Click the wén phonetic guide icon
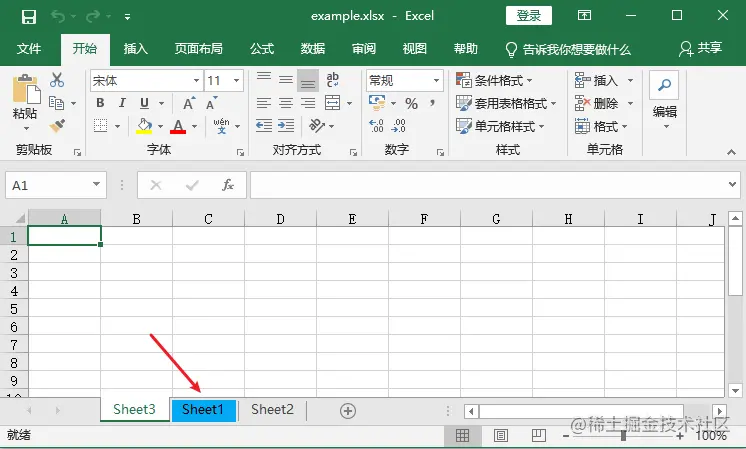Image resolution: width=746 pixels, height=449 pixels. click(x=221, y=126)
